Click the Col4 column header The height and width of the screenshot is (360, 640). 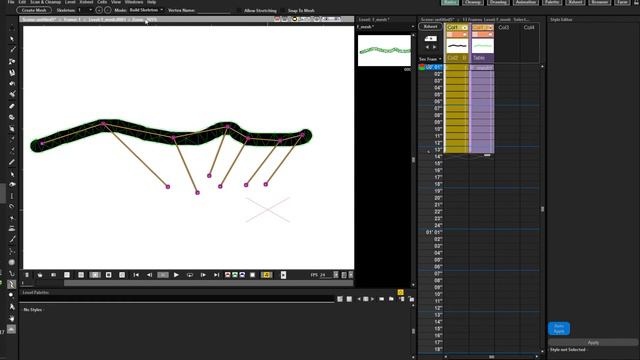point(529,27)
